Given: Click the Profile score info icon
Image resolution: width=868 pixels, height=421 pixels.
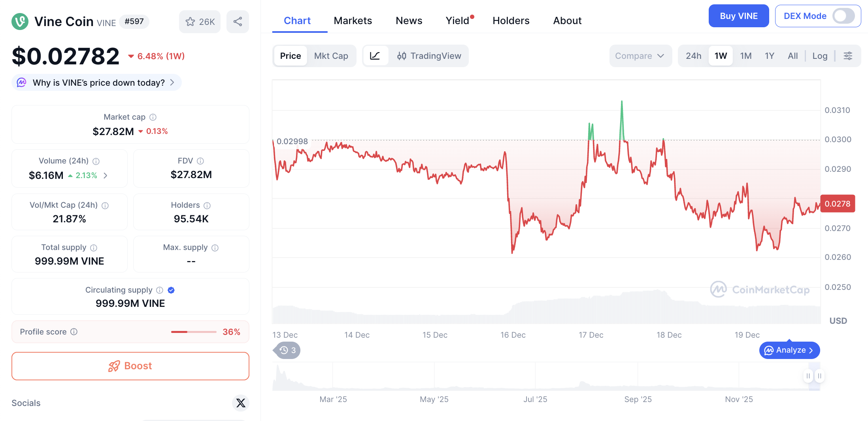Looking at the screenshot, I should pyautogui.click(x=74, y=332).
